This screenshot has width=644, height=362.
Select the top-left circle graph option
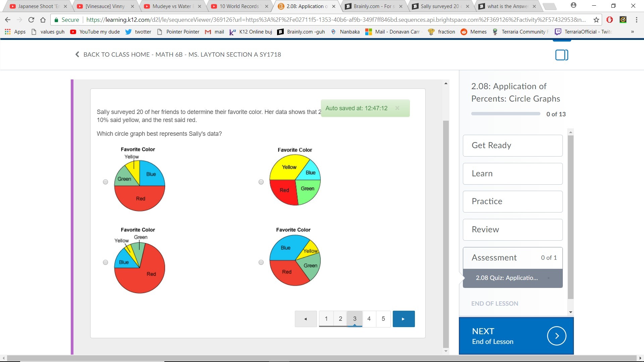point(105,182)
